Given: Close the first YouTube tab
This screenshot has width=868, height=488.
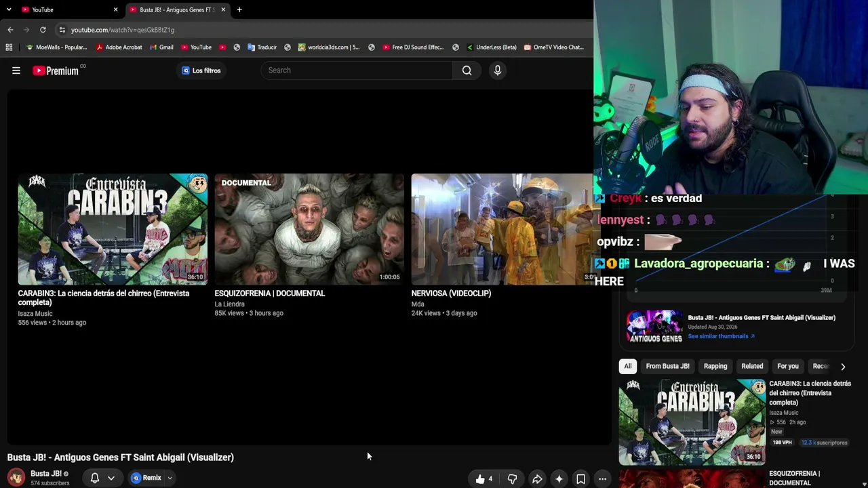Looking at the screenshot, I should tap(115, 9).
